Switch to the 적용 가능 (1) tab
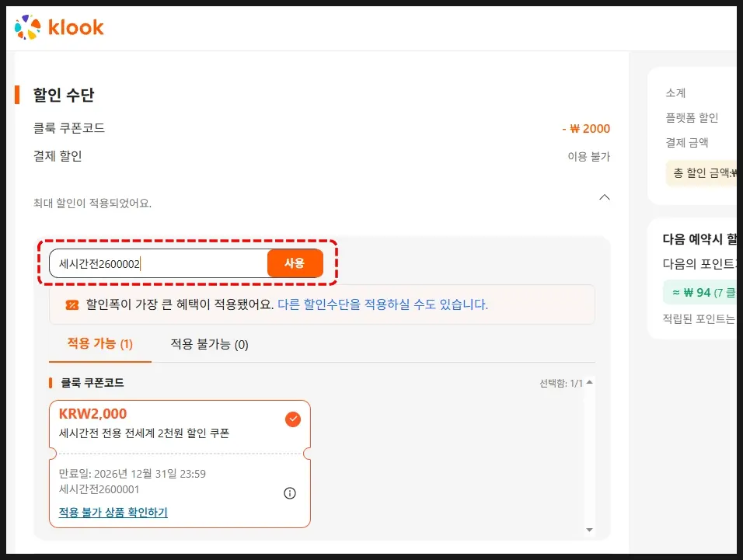Screen dimensions: 743x560 (100, 343)
